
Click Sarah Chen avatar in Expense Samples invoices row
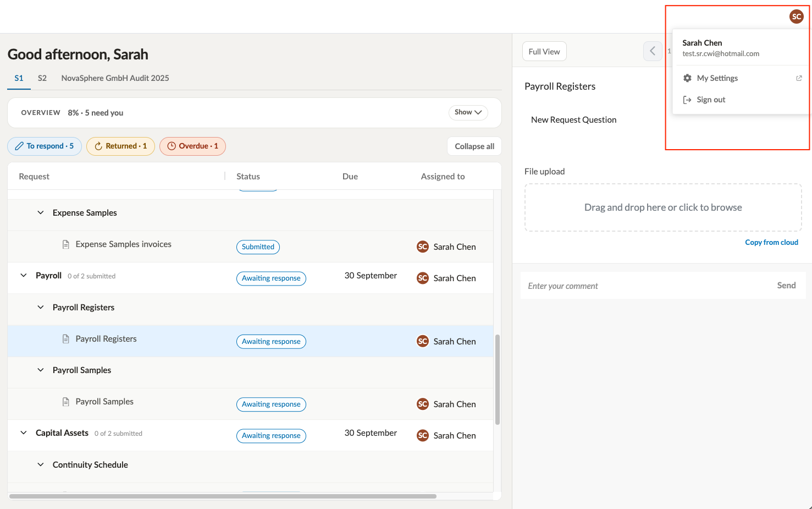pos(422,247)
